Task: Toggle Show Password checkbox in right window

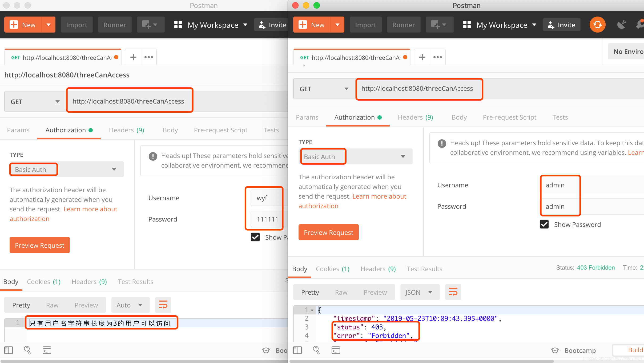Action: (x=544, y=224)
